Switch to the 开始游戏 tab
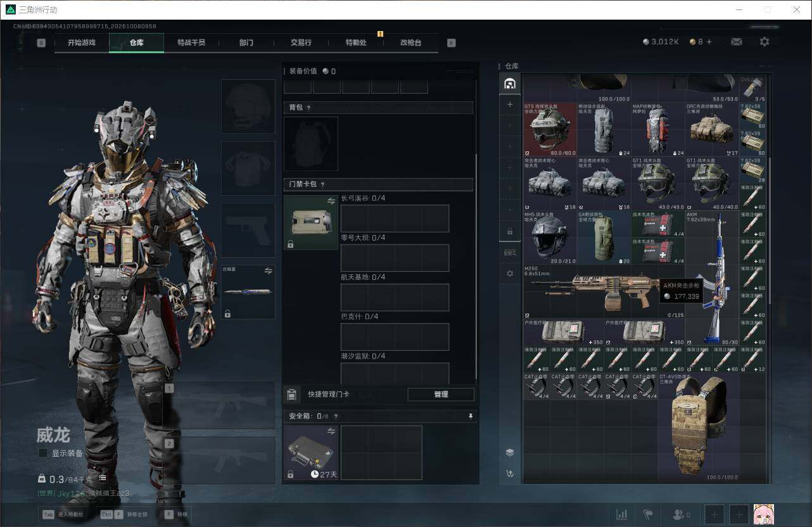This screenshot has width=812, height=527. pos(82,42)
